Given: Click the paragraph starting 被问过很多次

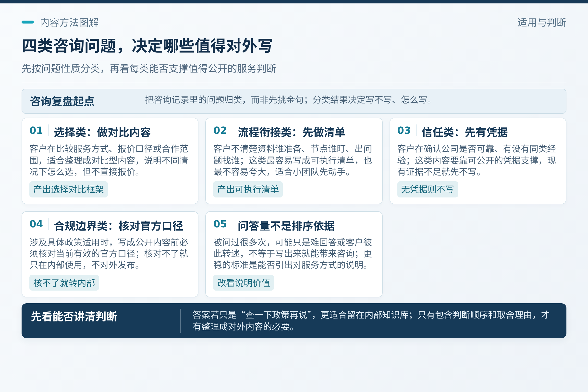Looking at the screenshot, I should pyautogui.click(x=293, y=254).
